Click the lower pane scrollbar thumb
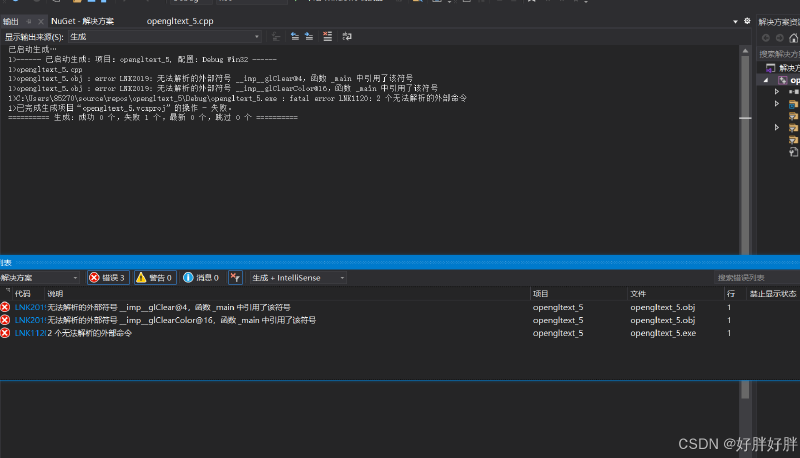 [745, 390]
